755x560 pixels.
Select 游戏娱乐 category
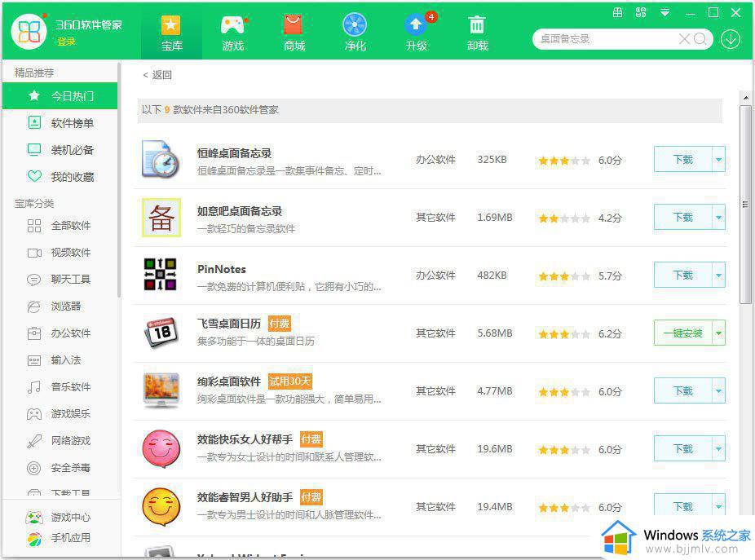(x=60, y=413)
